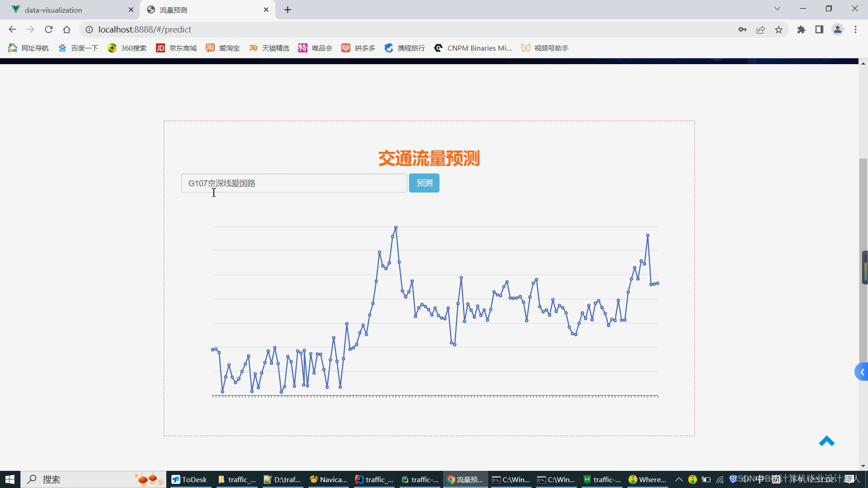Image resolution: width=868 pixels, height=488 pixels.
Task: Click the blue scroll-to-top arrow icon
Action: 826,441
